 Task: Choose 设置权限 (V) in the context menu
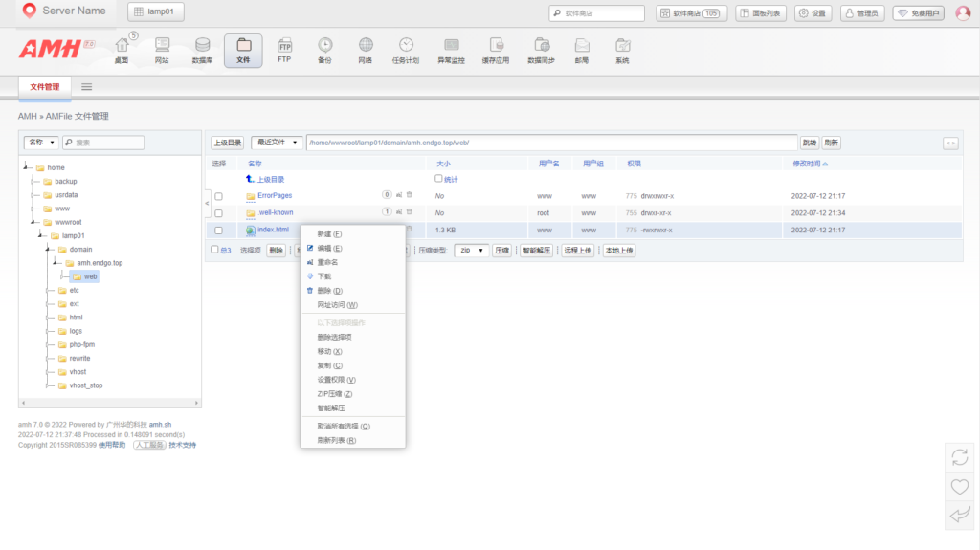(x=352, y=380)
